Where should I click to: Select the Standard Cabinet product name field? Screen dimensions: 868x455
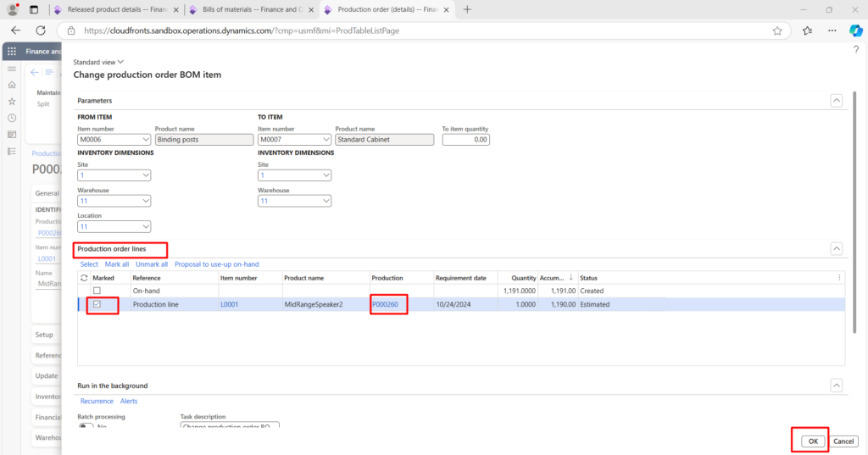coord(384,140)
